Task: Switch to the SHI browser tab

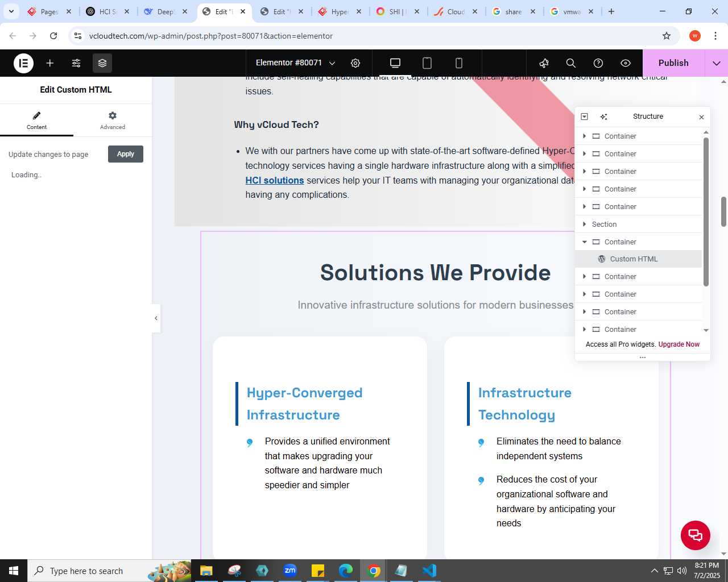Action: coord(397,11)
